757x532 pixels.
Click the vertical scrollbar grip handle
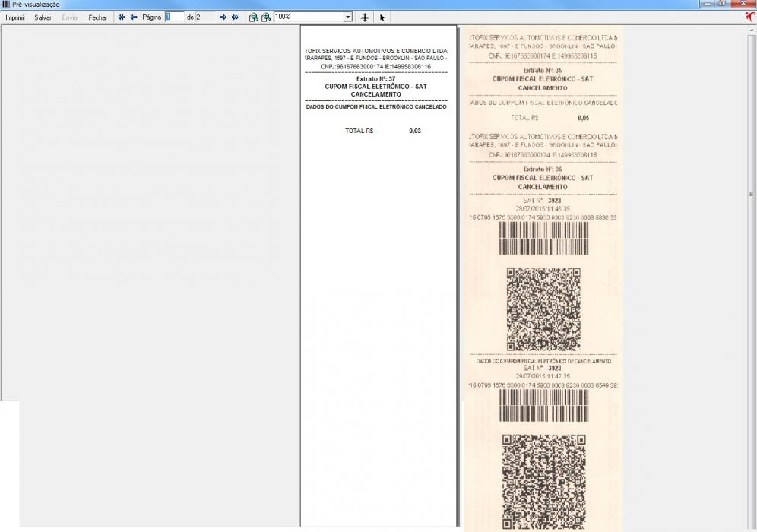click(751, 194)
